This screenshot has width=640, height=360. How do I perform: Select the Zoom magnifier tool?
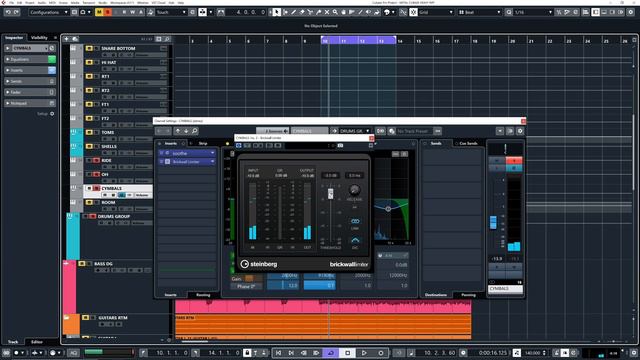click(335, 12)
